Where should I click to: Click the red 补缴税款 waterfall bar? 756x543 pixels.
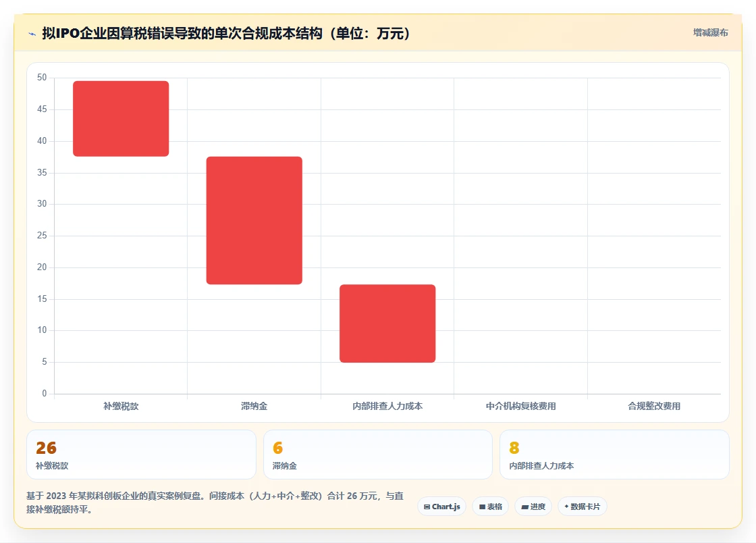[121, 119]
